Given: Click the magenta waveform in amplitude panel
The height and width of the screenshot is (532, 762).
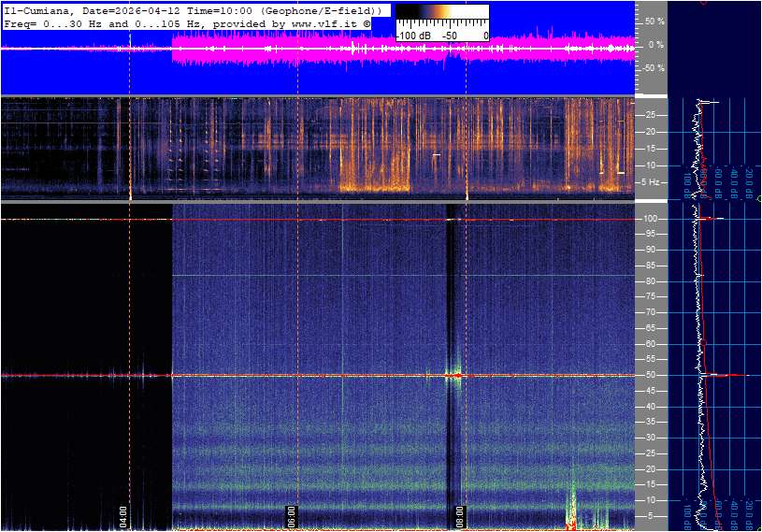Looking at the screenshot, I should (374, 49).
